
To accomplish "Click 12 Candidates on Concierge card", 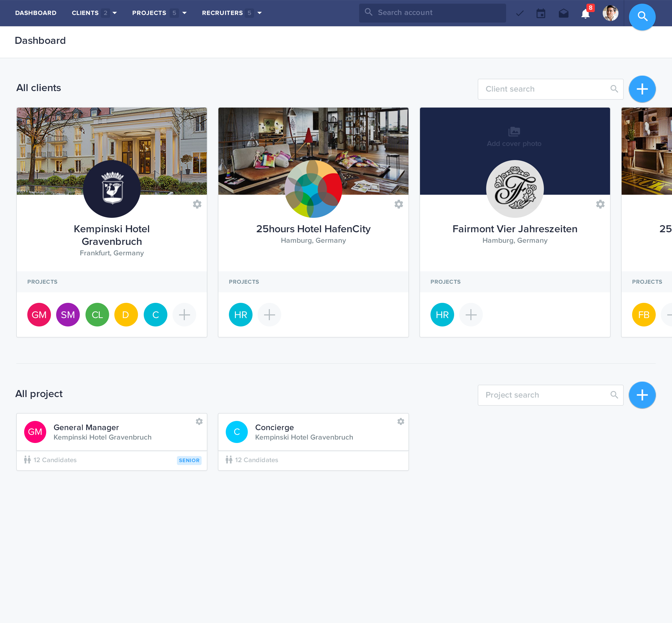I will pyautogui.click(x=257, y=460).
